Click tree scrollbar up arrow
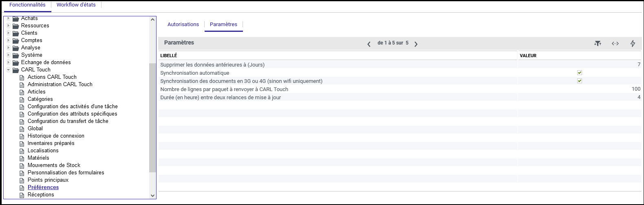The height and width of the screenshot is (205, 644). click(153, 20)
